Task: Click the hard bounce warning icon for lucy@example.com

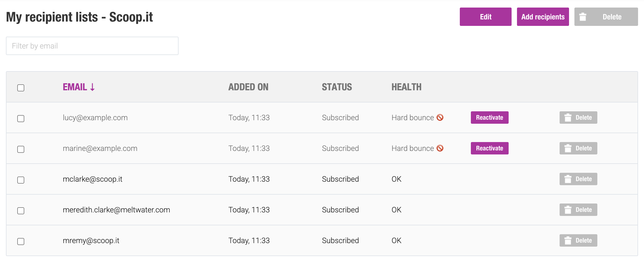Action: pos(440,118)
